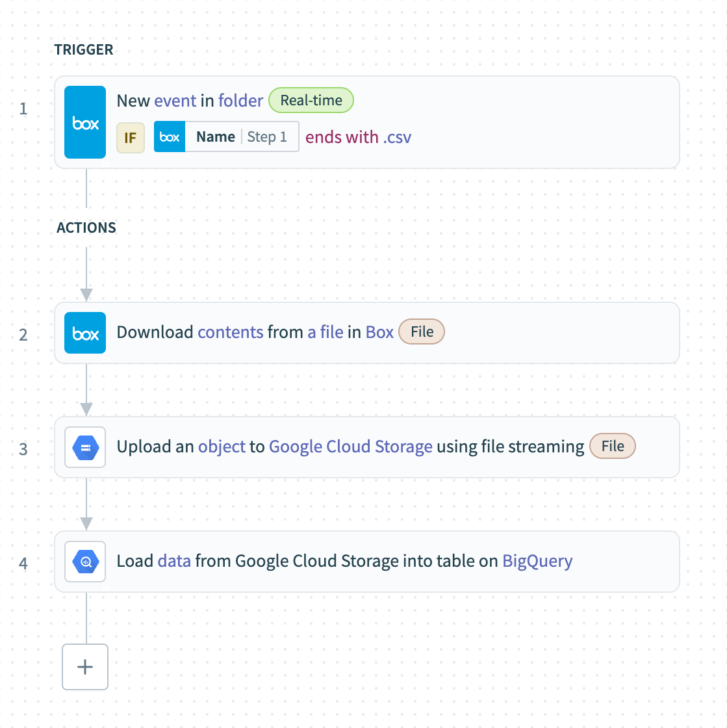Screen dimensions: 727x728
Task: Open the Google Cloud Storage action icon
Action: 84,447
